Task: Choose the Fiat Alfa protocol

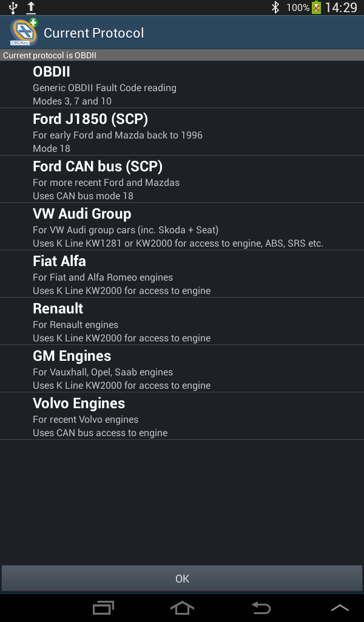Action: tap(182, 275)
